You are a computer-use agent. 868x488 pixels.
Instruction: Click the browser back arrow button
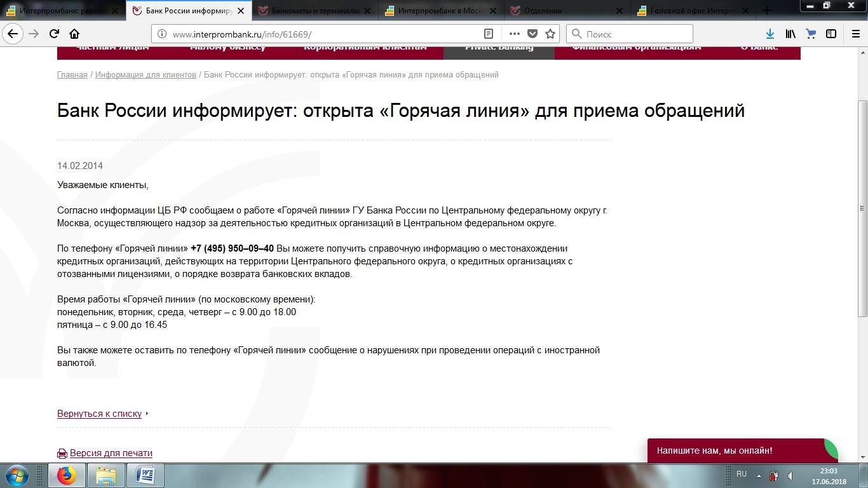(13, 34)
